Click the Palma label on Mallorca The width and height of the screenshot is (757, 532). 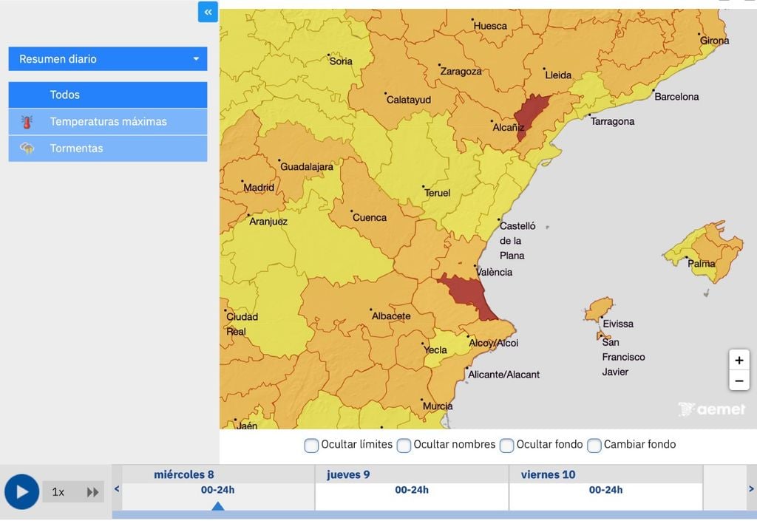(x=701, y=264)
